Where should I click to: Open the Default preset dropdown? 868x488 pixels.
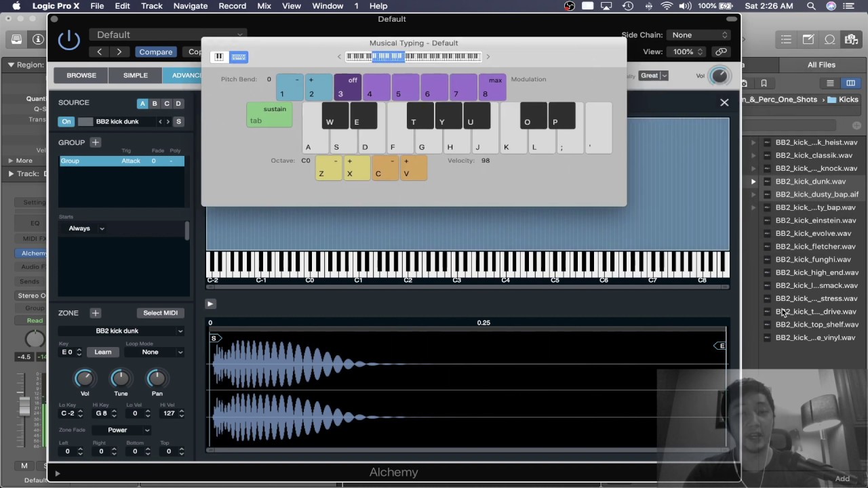168,35
